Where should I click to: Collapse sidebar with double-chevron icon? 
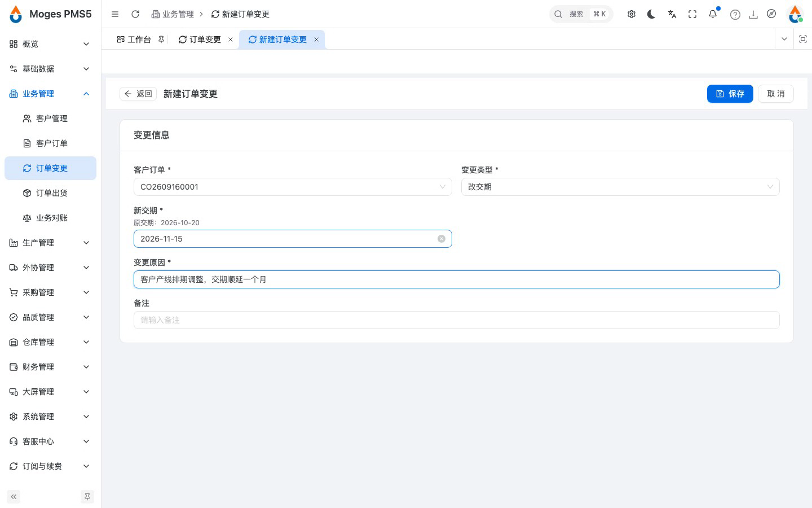[x=14, y=497]
